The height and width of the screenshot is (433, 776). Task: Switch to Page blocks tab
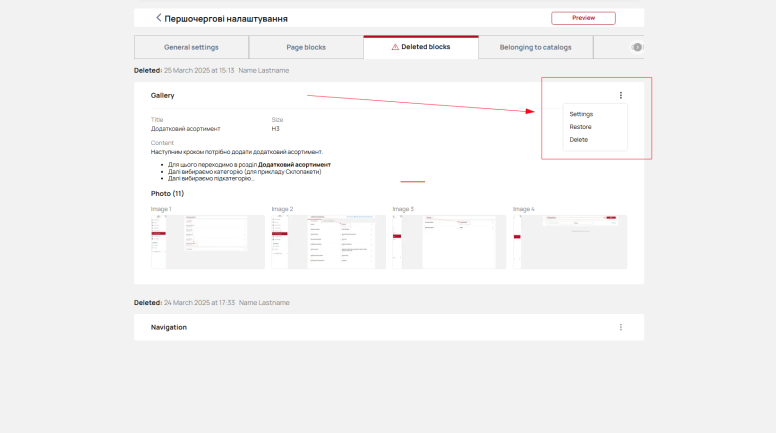pyautogui.click(x=306, y=47)
